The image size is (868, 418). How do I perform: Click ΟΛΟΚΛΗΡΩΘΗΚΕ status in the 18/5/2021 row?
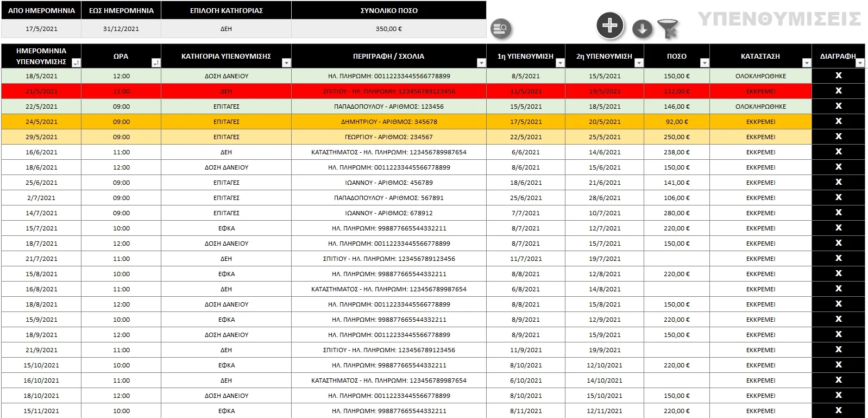(760, 76)
